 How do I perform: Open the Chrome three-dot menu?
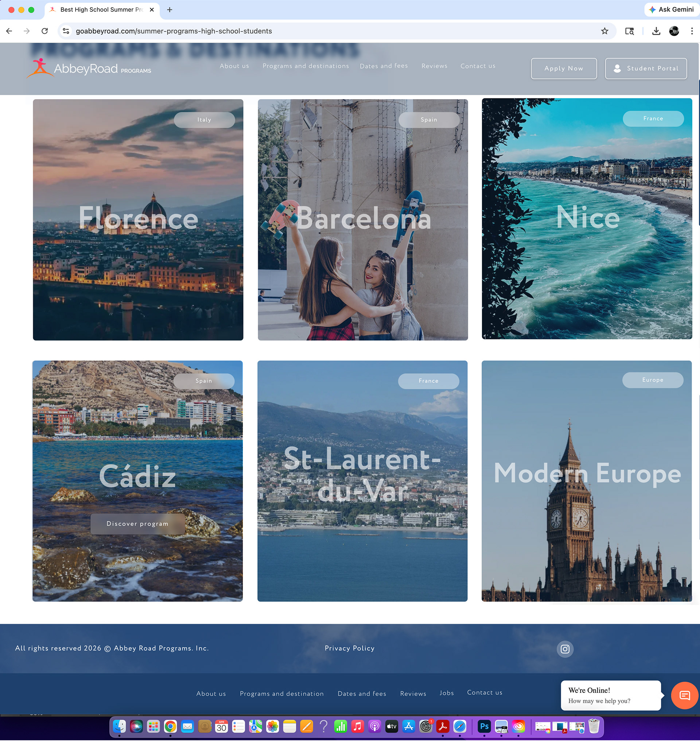[691, 31]
